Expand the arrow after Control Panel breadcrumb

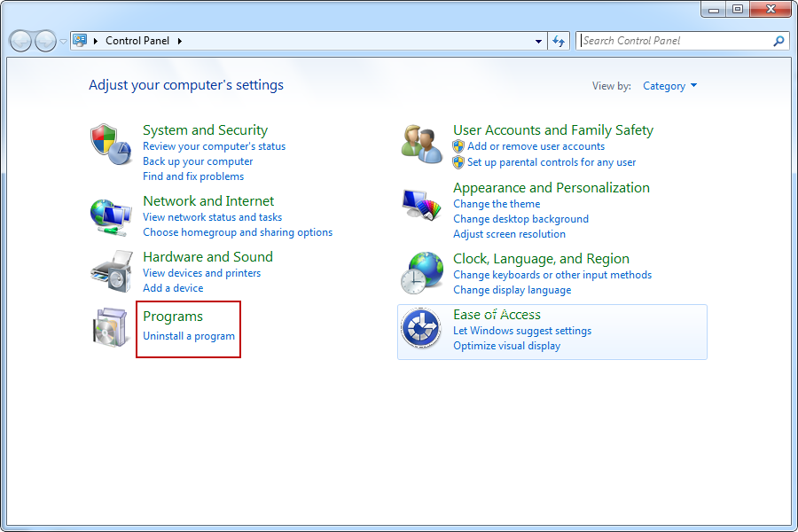click(x=180, y=41)
